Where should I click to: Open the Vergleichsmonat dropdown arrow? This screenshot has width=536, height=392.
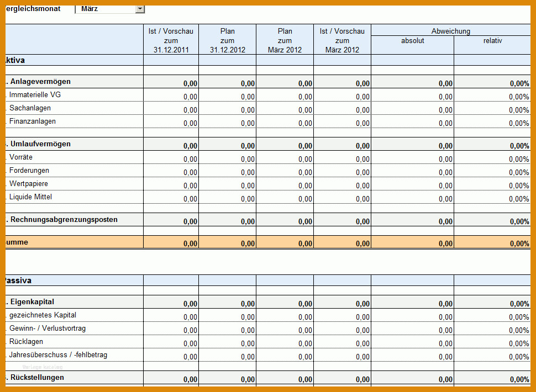(x=140, y=9)
